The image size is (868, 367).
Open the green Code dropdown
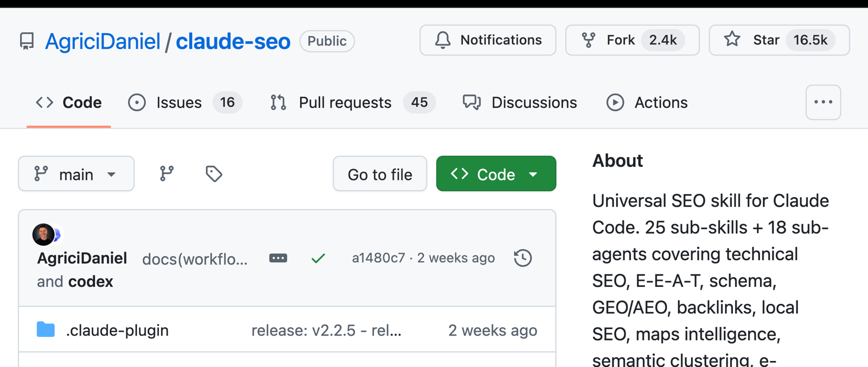pos(496,174)
